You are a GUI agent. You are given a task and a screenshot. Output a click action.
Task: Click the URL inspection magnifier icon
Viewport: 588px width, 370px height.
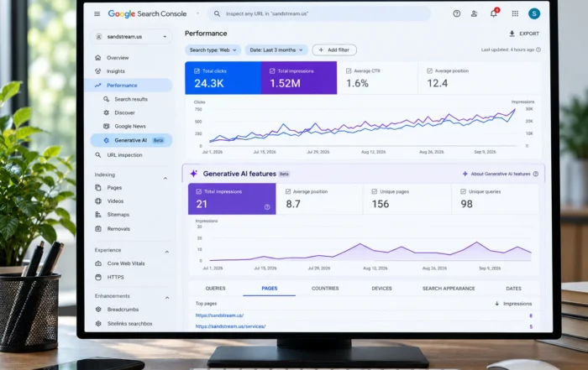pyautogui.click(x=98, y=155)
